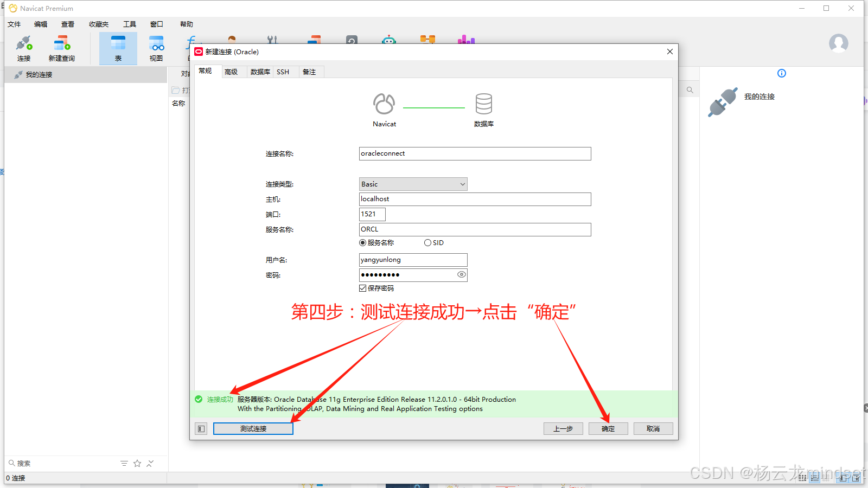Open the 编辑 menu
868x488 pixels.
pyautogui.click(x=41, y=24)
